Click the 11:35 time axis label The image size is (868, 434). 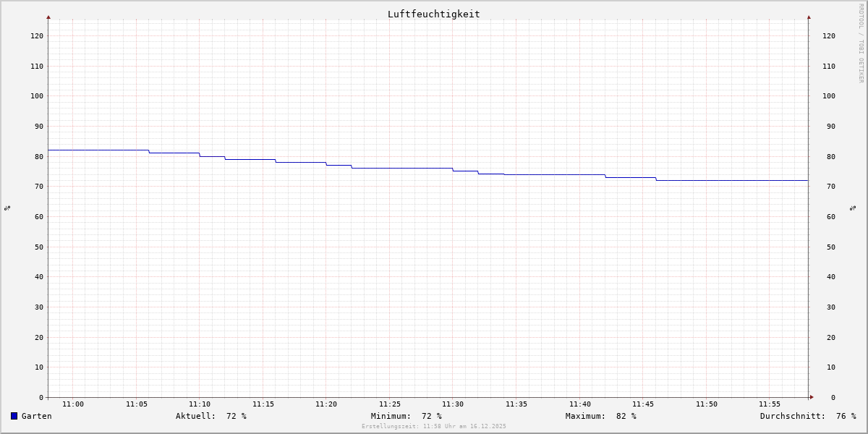tap(516, 404)
